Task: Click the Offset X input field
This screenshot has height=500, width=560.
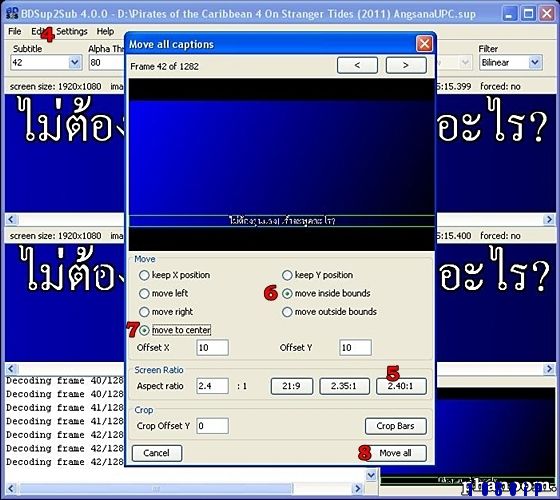Action: point(212,348)
